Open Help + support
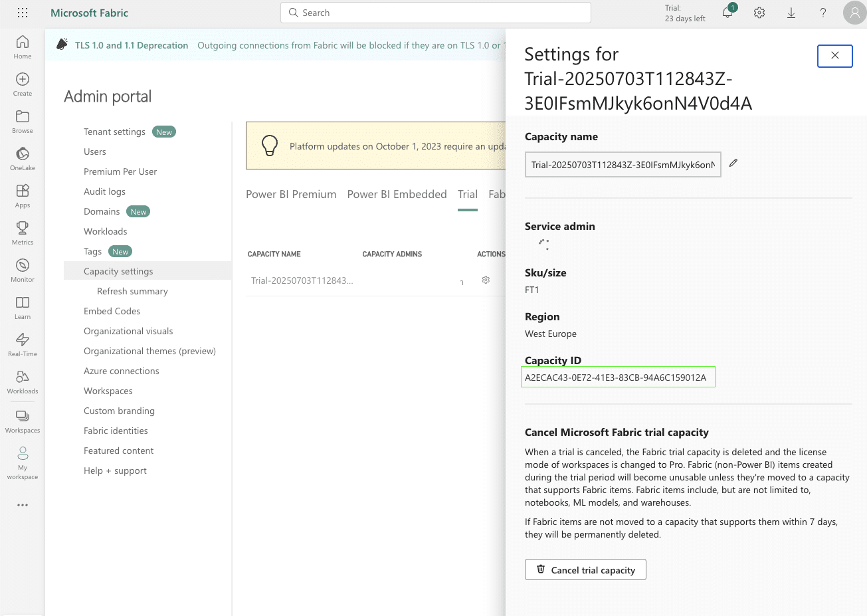 click(115, 470)
